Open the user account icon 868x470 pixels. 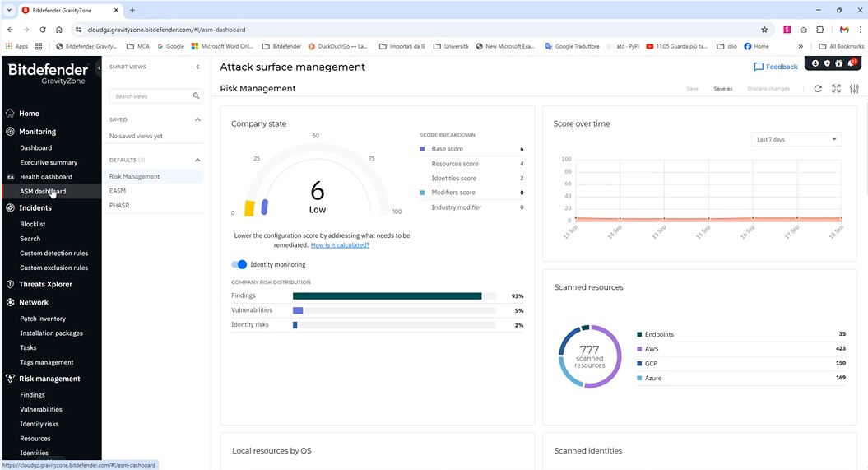815,63
